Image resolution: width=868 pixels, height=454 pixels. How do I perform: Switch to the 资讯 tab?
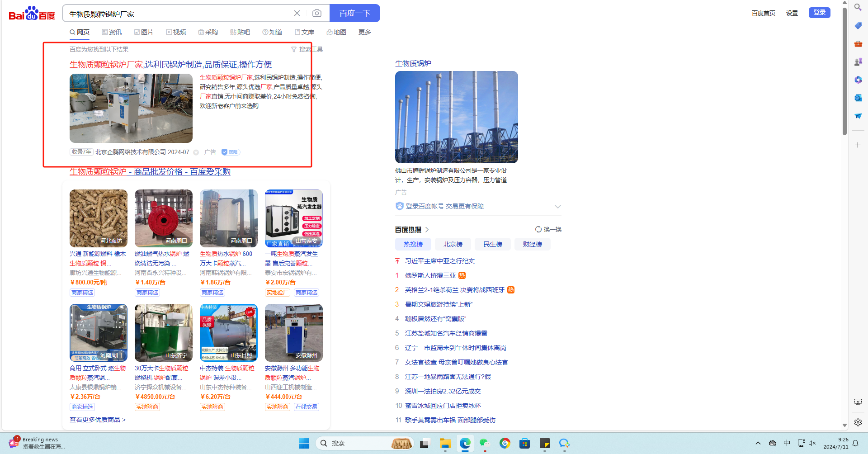(x=112, y=32)
